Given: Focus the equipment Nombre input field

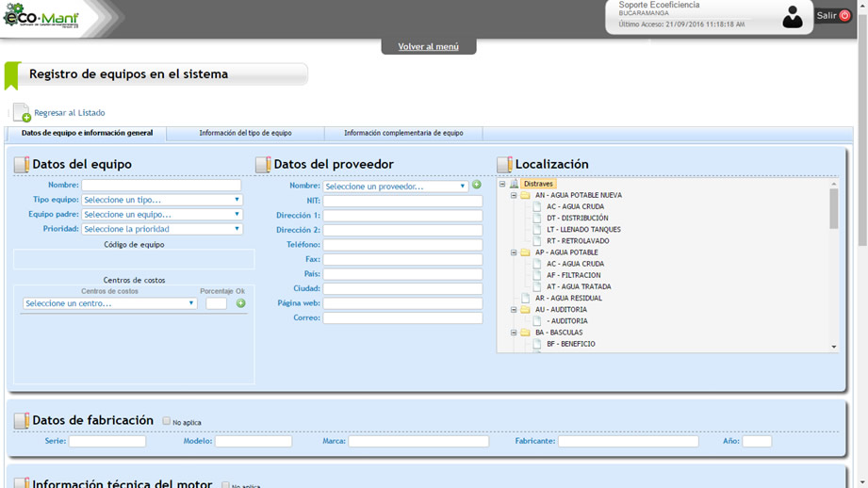Looking at the screenshot, I should click(x=162, y=185).
